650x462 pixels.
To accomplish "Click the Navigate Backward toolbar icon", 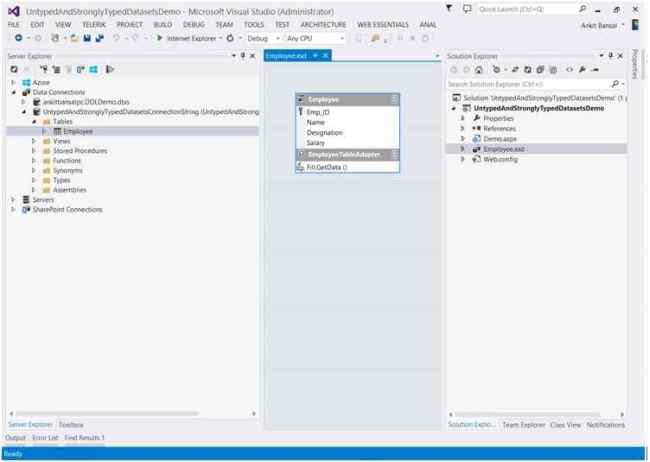I will tap(19, 38).
